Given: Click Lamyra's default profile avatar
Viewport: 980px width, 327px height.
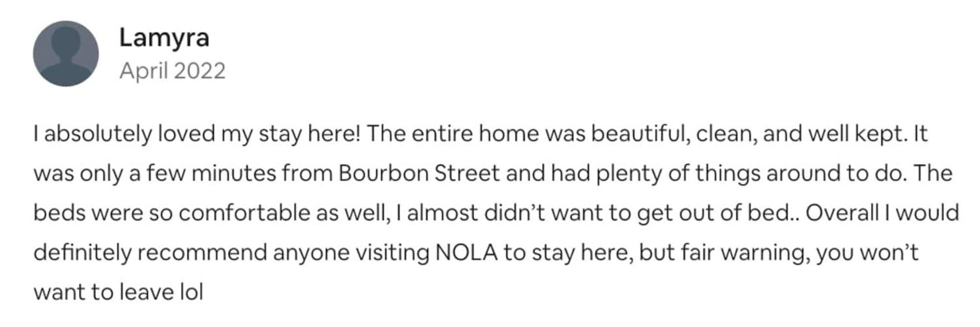Looking at the screenshot, I should (x=66, y=54).
